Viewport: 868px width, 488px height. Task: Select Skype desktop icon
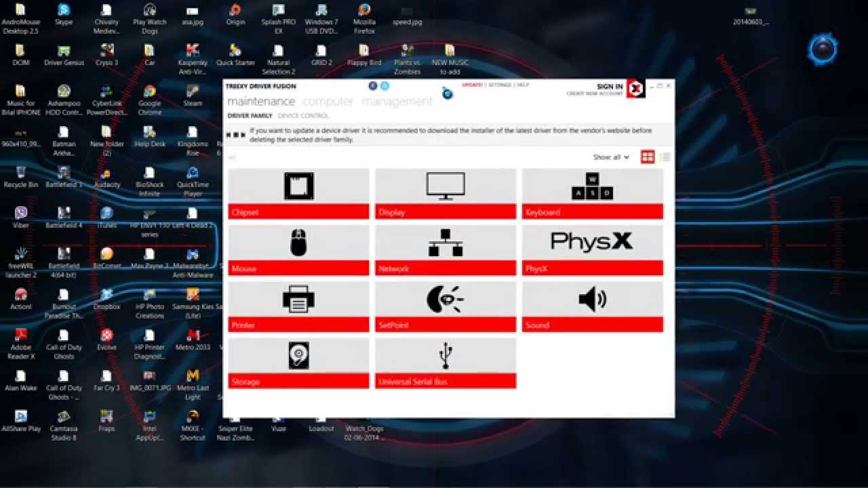tap(64, 14)
